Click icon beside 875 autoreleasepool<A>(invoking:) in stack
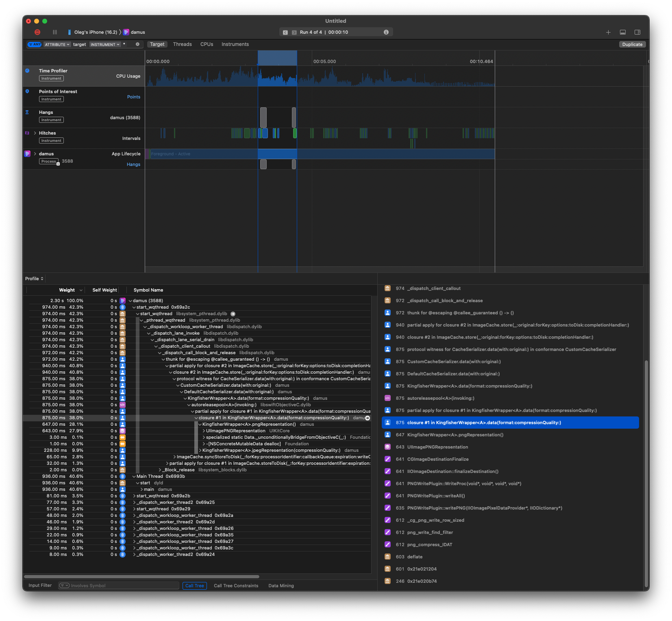 (x=388, y=398)
